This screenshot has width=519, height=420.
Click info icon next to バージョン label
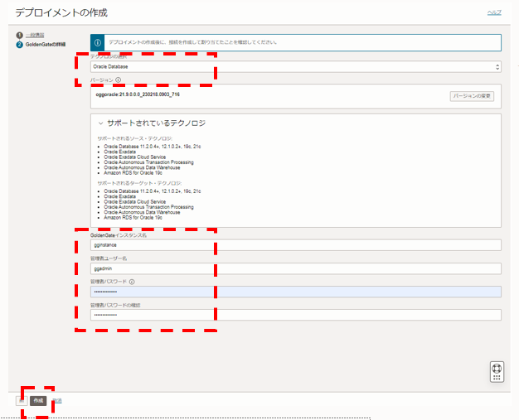119,80
